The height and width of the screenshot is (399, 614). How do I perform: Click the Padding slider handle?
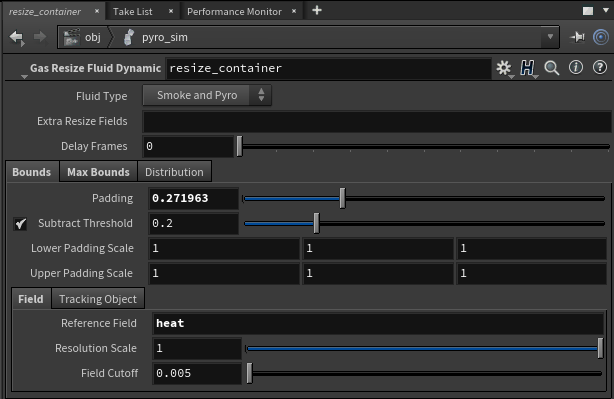point(342,198)
